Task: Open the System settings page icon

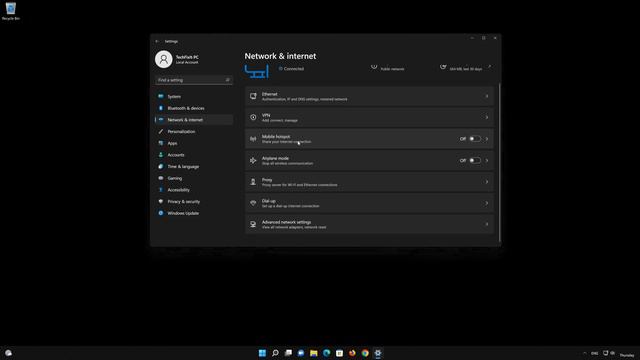Action: click(161, 96)
